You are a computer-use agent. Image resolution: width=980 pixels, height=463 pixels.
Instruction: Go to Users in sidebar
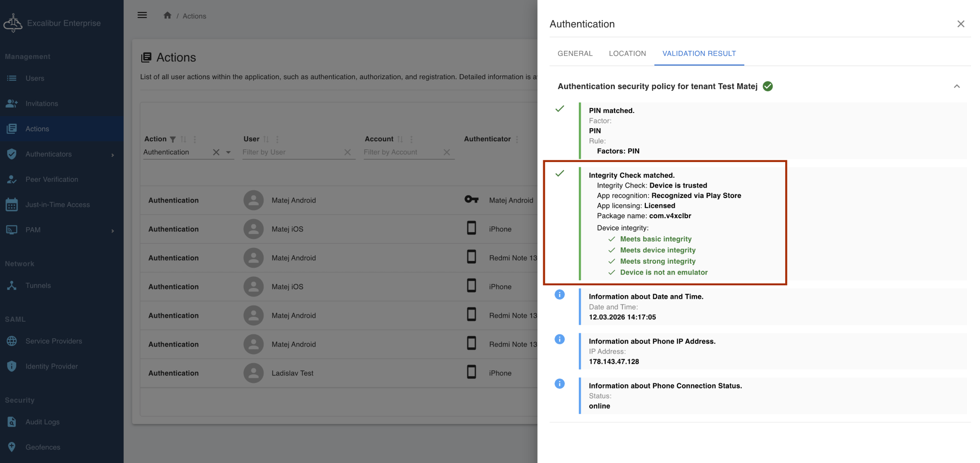(35, 78)
